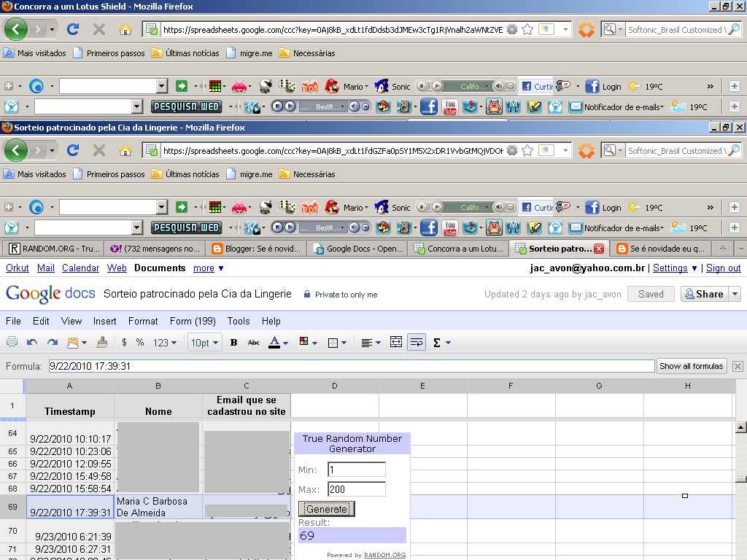Format cell as currency with $ icon
The height and width of the screenshot is (560, 747).
(124, 342)
